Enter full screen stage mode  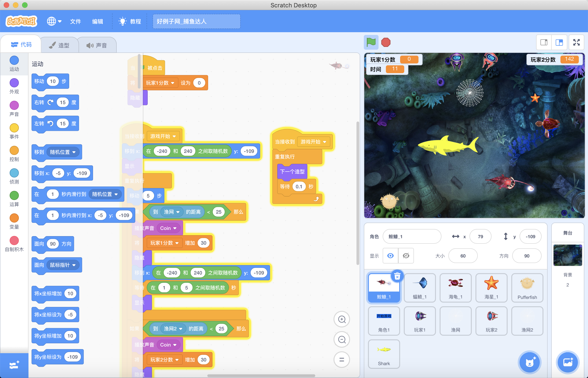click(x=576, y=43)
